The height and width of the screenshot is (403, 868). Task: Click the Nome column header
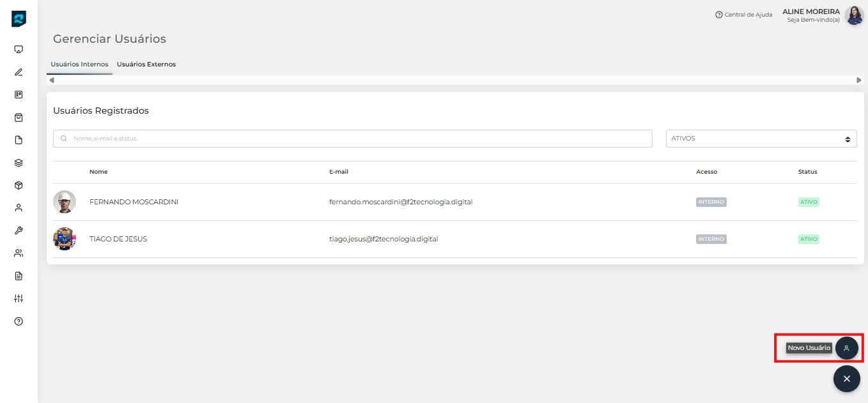[x=98, y=172]
